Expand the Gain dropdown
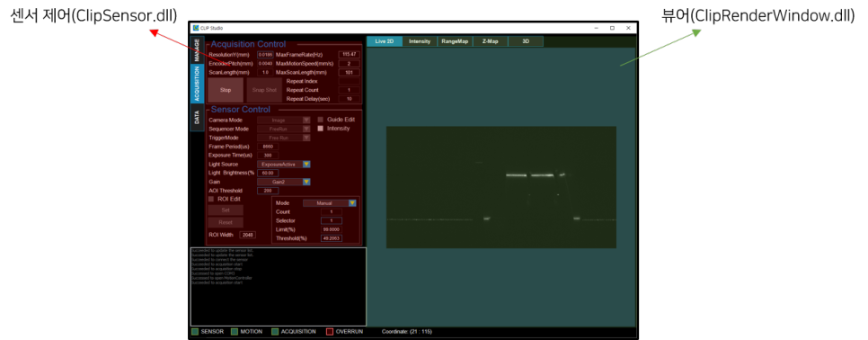The height and width of the screenshot is (340, 868). tap(283, 182)
